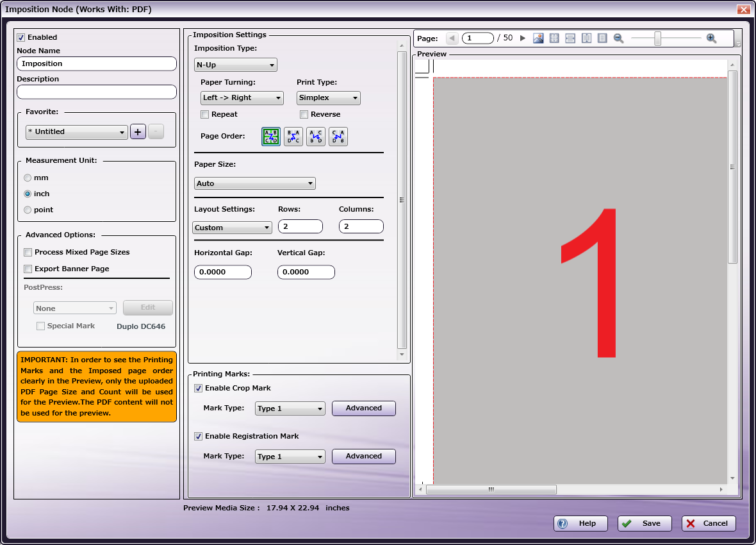The image size is (756, 545).
Task: Click the preview horizontal scrollbar thumb
Action: pos(491,489)
